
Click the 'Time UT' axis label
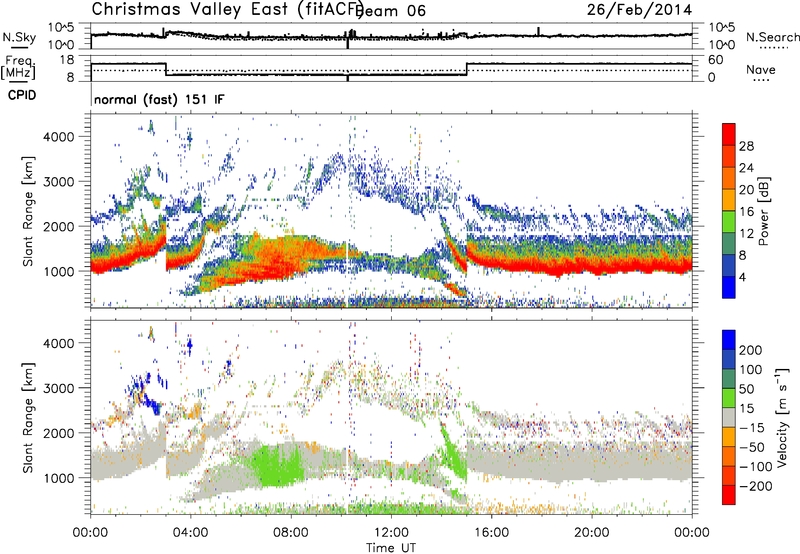[391, 548]
